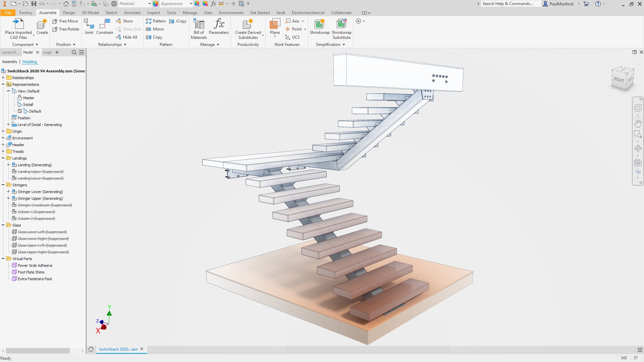The height and width of the screenshot is (362, 644).
Task: Toggle the Default view representation checkbox
Action: coord(20,111)
